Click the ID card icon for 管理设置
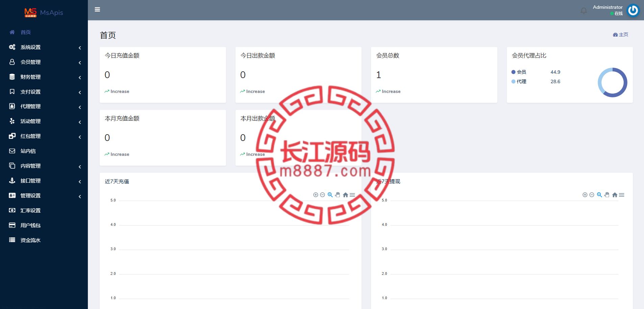644x309 pixels. [12, 195]
